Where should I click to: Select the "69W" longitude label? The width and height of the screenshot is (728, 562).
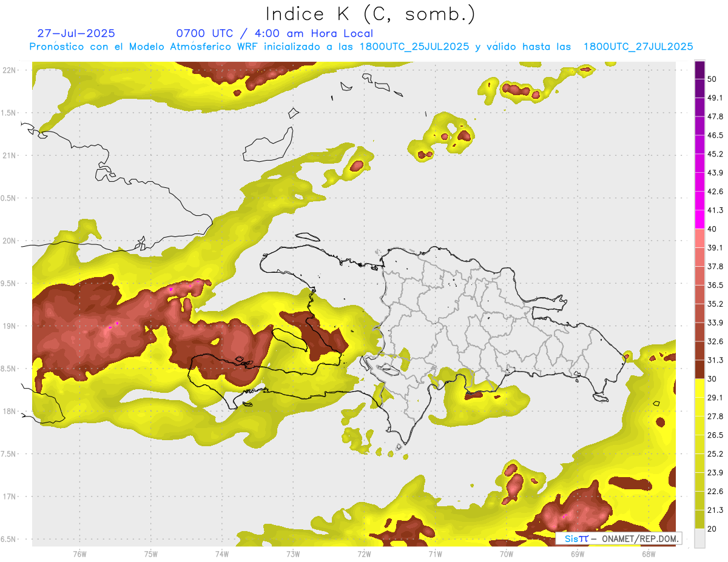[x=577, y=554]
